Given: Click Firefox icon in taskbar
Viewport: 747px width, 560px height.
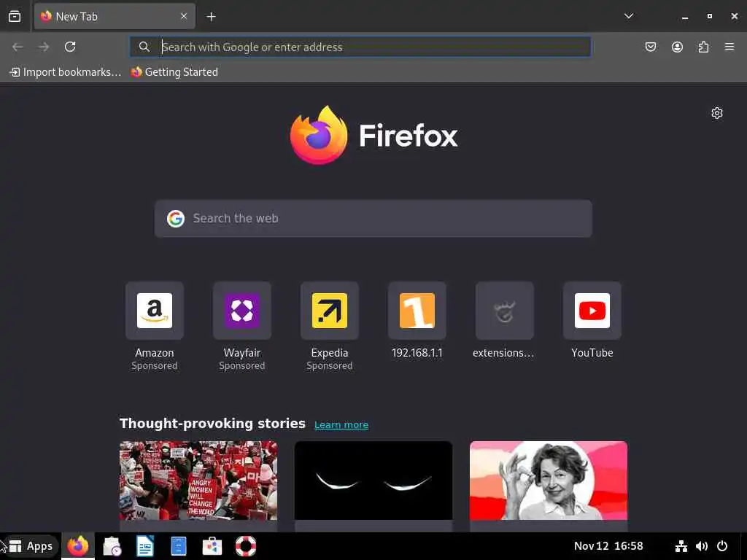Looking at the screenshot, I should 78,546.
